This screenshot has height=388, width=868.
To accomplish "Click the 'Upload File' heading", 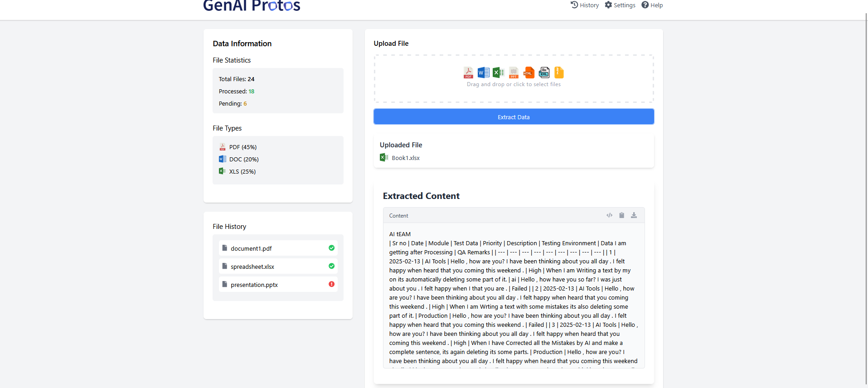I will (x=391, y=44).
